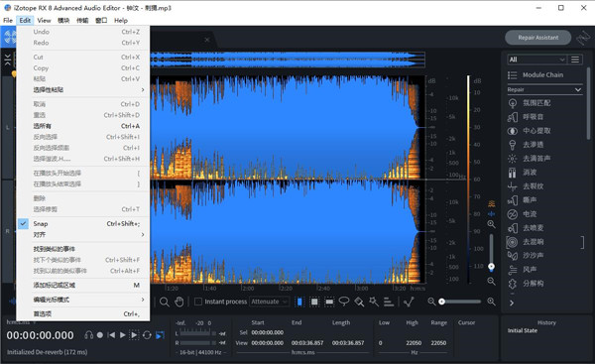
Task: Click the Record button in transport
Action: pos(100,335)
